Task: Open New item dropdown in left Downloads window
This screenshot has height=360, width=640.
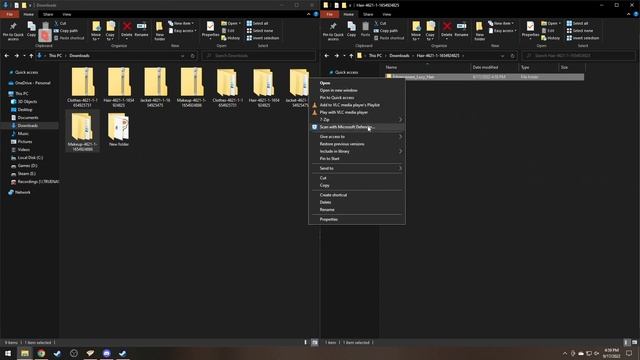Action: point(181,23)
